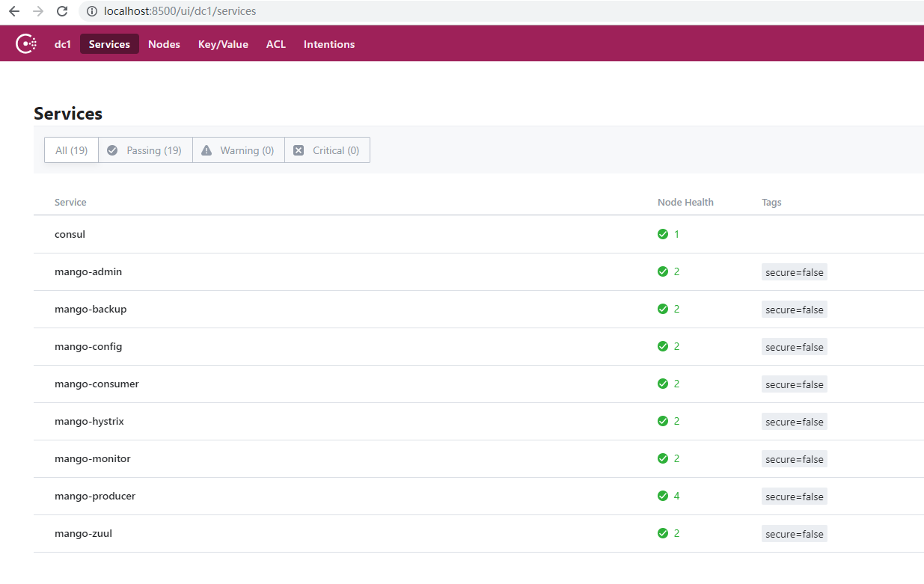Viewport: 924px width, 584px height.
Task: Click the secure=false tag beside mango-config
Action: 794,346
